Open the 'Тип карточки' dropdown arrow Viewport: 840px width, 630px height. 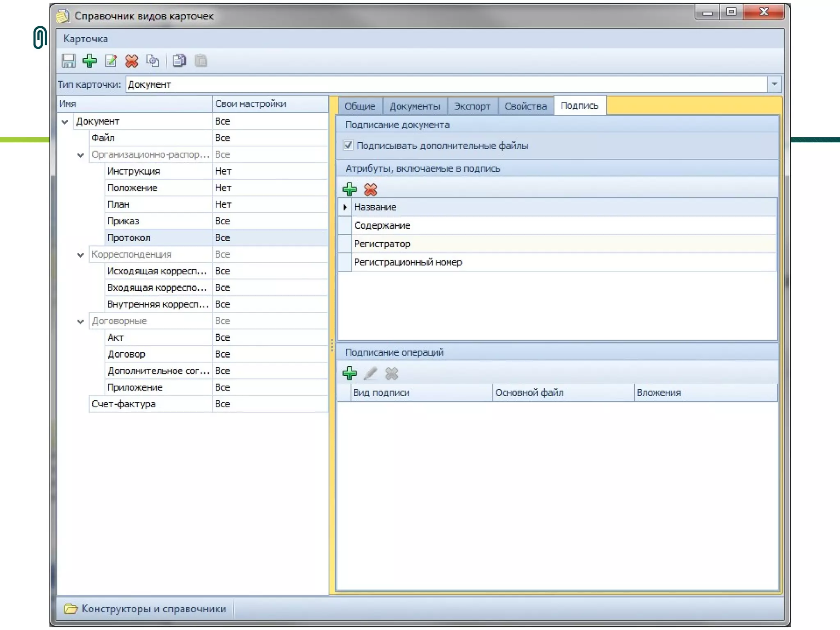pyautogui.click(x=774, y=84)
